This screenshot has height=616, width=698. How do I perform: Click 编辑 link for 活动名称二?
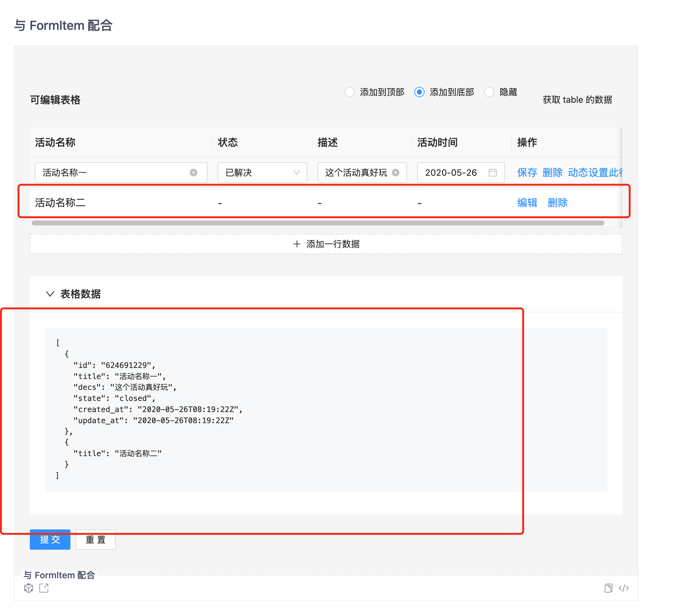527,203
